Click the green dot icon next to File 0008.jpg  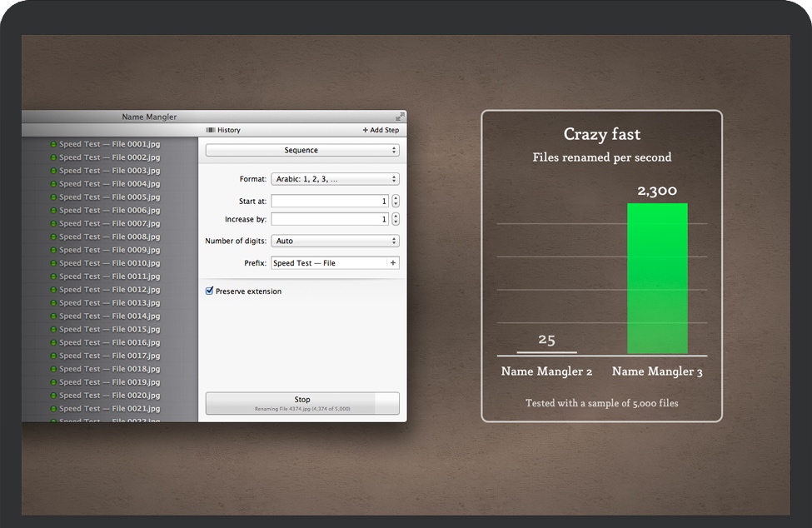[52, 236]
